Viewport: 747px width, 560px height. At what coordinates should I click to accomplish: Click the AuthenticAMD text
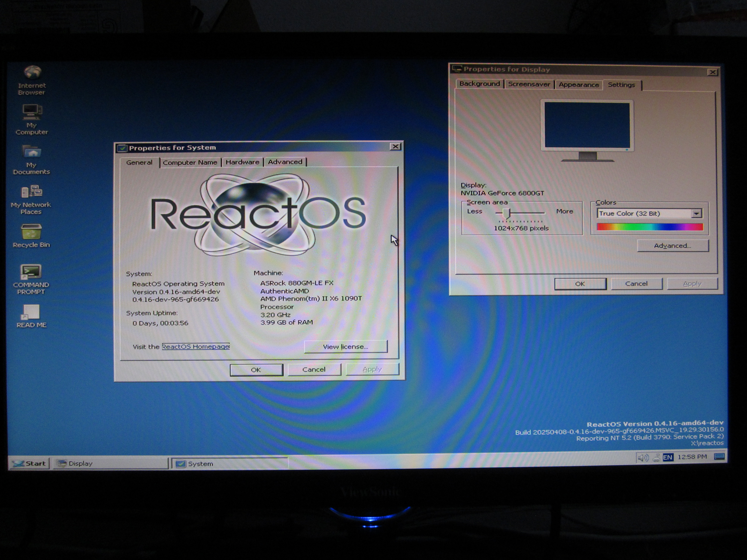coord(285,291)
